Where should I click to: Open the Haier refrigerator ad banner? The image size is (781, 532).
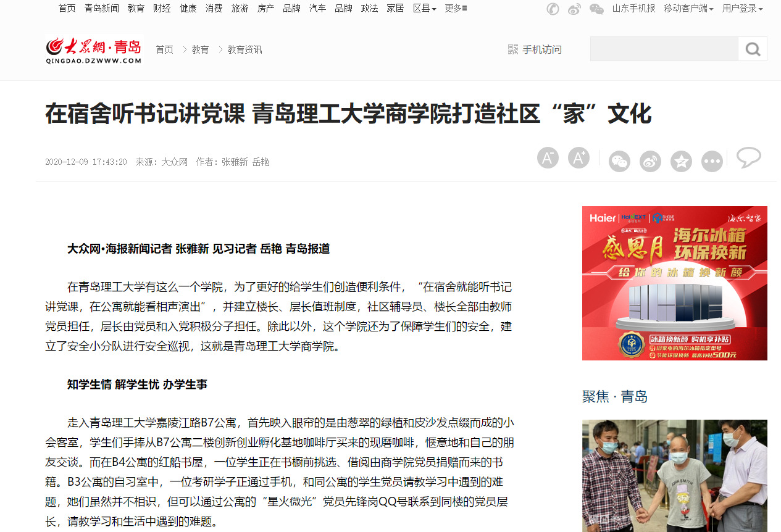click(x=675, y=283)
